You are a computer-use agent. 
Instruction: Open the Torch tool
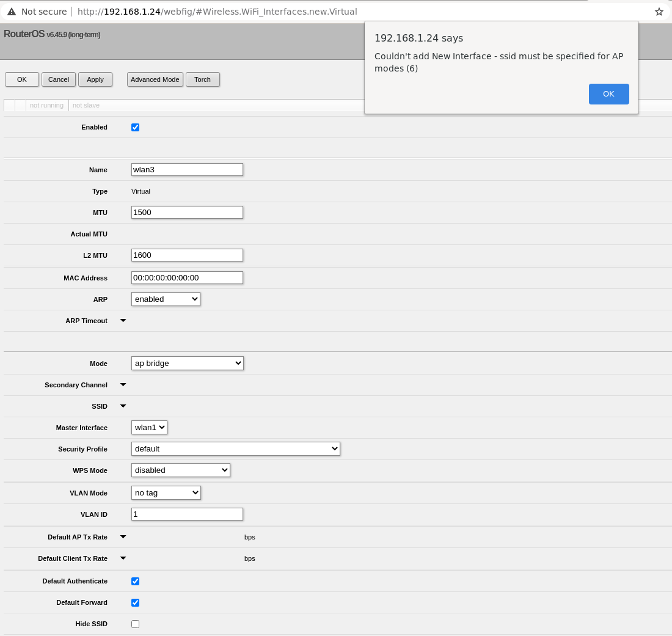point(202,79)
